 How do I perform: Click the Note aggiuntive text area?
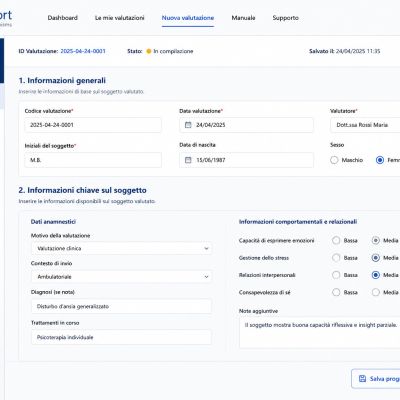tap(319, 333)
